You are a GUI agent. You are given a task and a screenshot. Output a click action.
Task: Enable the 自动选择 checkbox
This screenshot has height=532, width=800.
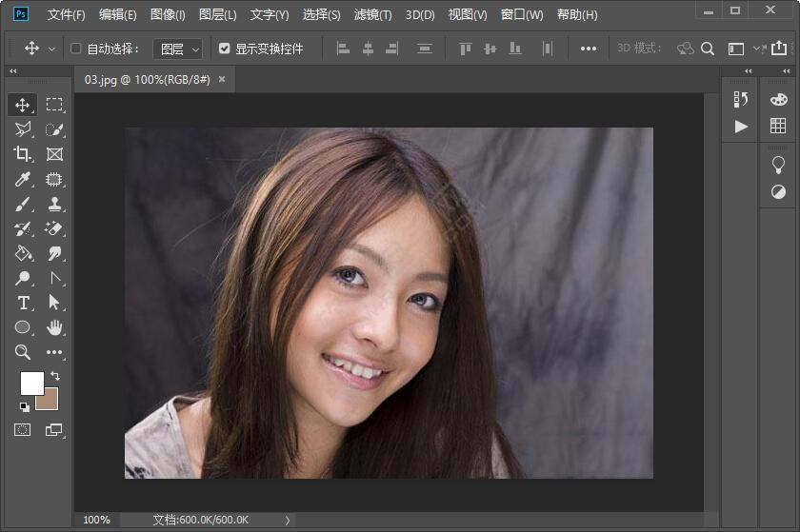point(76,49)
